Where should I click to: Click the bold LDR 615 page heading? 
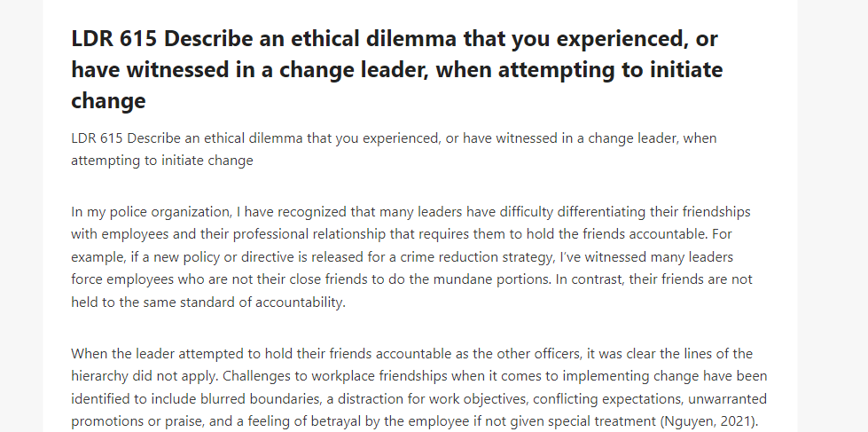click(397, 70)
